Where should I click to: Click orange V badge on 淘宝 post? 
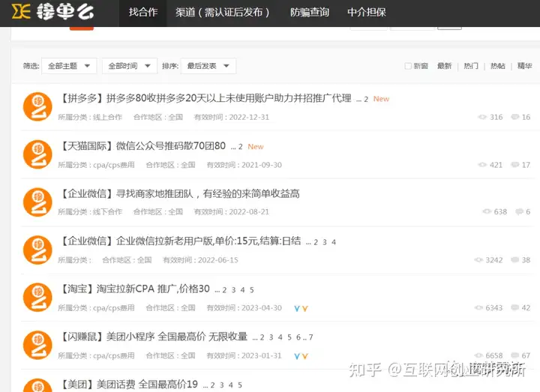(304, 309)
